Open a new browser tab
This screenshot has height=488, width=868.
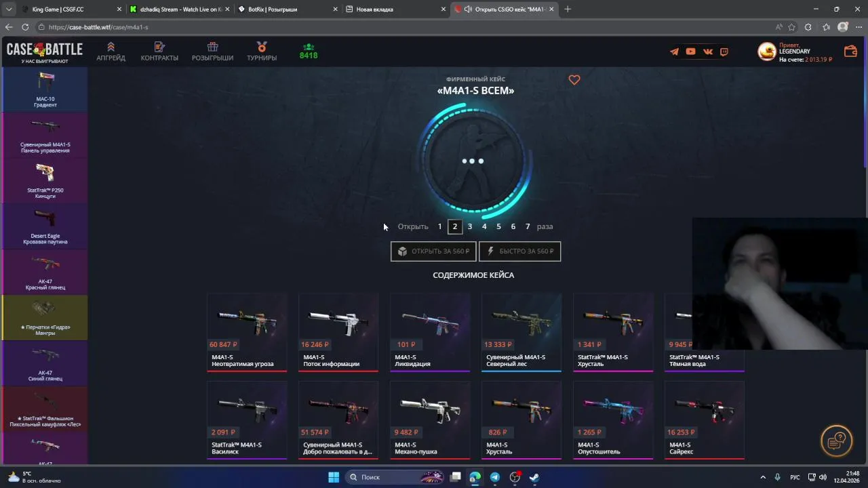pyautogui.click(x=568, y=9)
